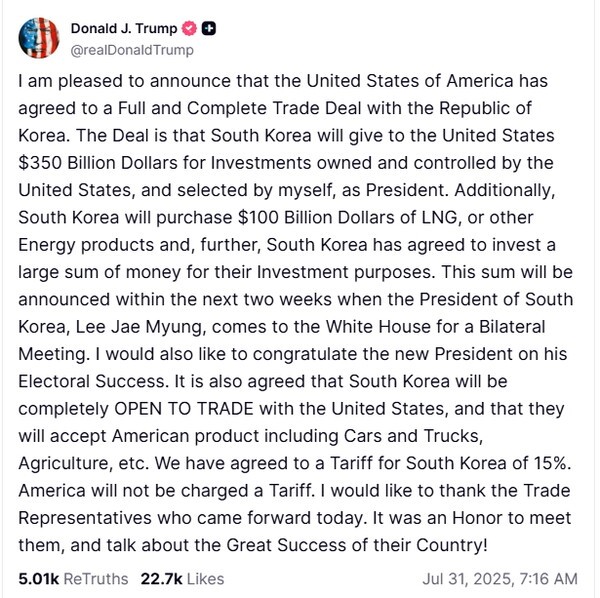
Task: View the 5.01k ReTruths list
Action: click(72, 578)
